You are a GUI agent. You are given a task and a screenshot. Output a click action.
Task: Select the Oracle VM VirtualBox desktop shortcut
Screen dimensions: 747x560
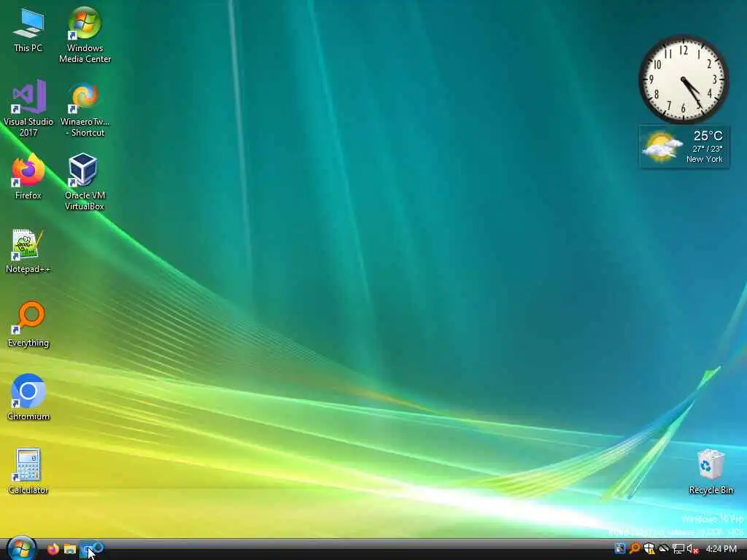pyautogui.click(x=85, y=182)
